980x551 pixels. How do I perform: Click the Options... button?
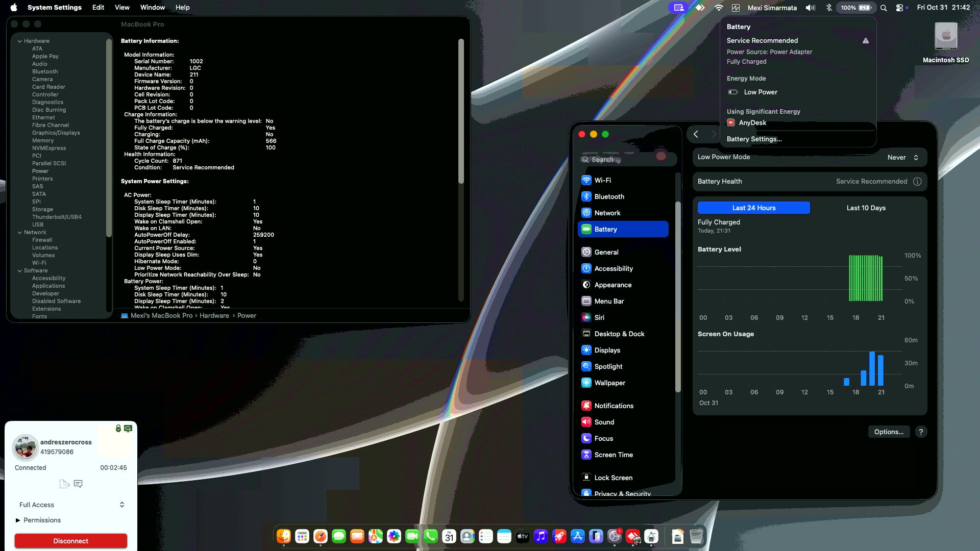click(889, 432)
